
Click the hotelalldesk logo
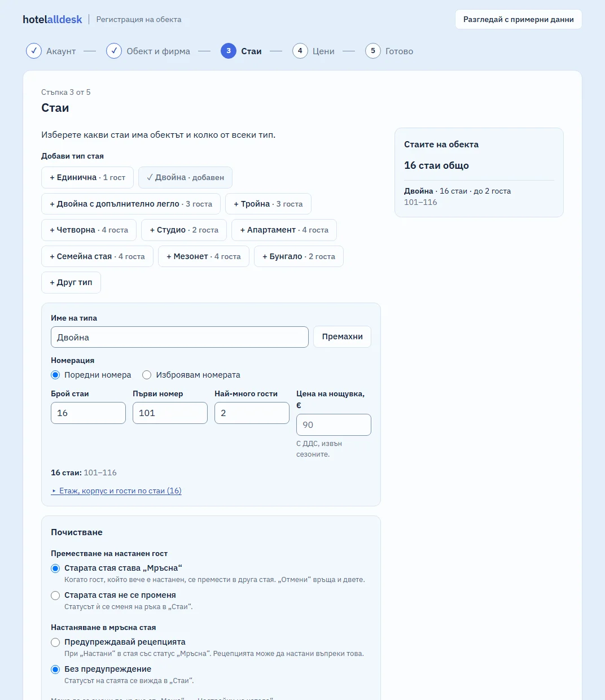click(52, 19)
